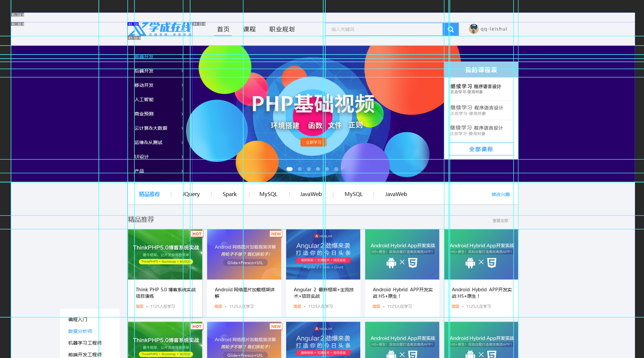Image resolution: width=644 pixels, height=358 pixels.
Task: Click the Android robot icon on Android Hybrid card
Action: pyautogui.click(x=391, y=263)
